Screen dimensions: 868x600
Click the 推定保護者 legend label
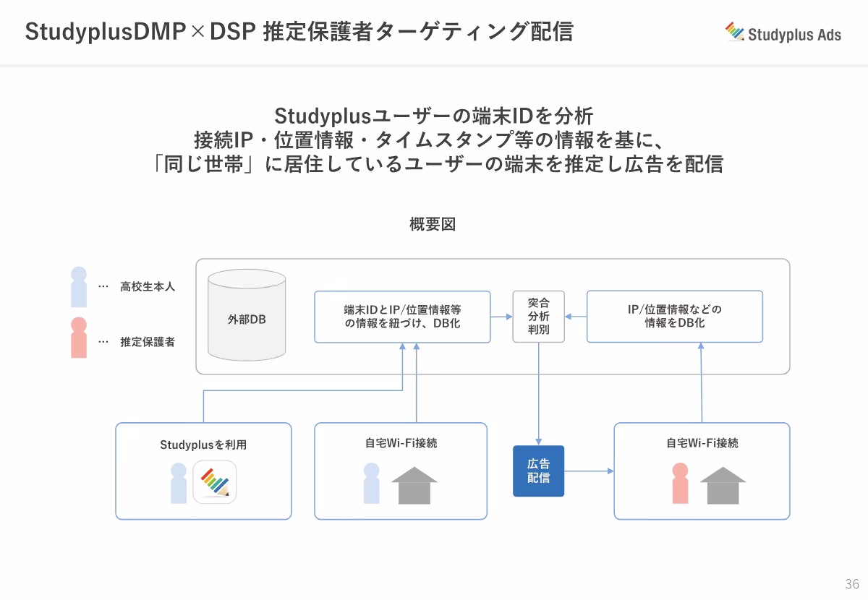click(x=148, y=342)
